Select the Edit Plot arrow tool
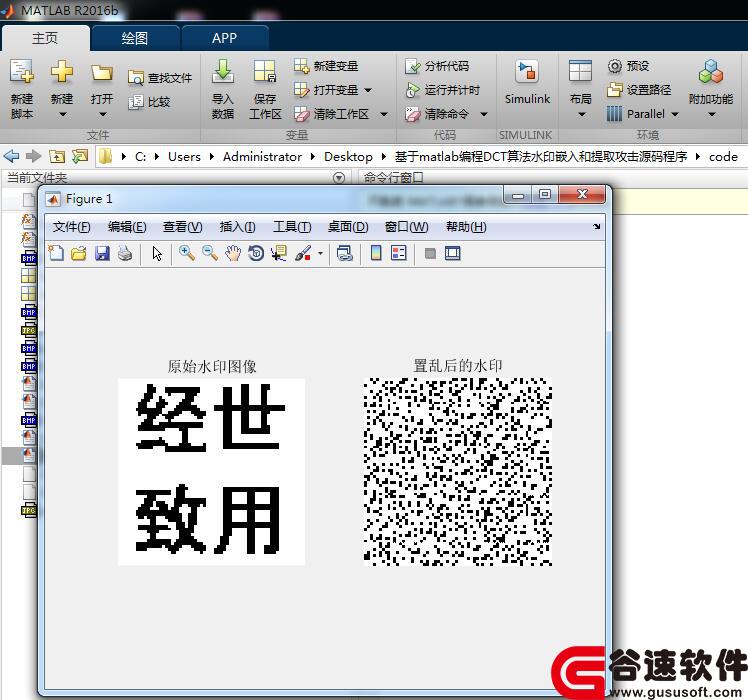748x700 pixels. pos(157,253)
